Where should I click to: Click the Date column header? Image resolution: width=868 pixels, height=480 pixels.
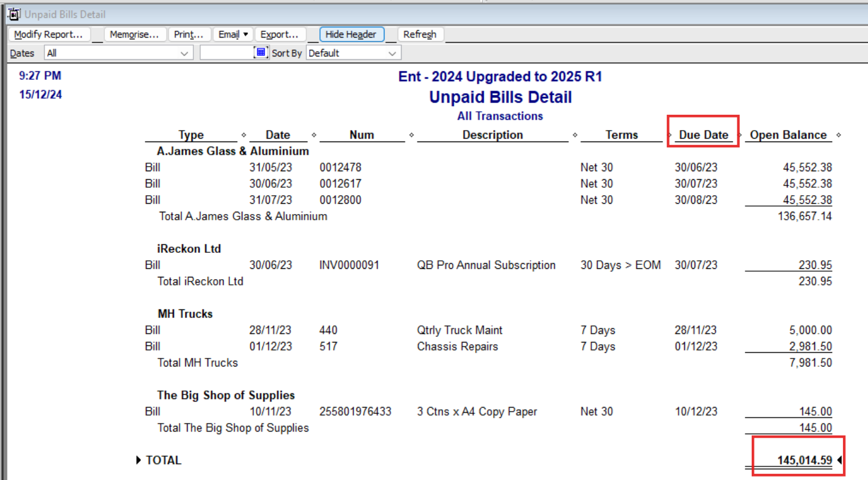pos(278,135)
